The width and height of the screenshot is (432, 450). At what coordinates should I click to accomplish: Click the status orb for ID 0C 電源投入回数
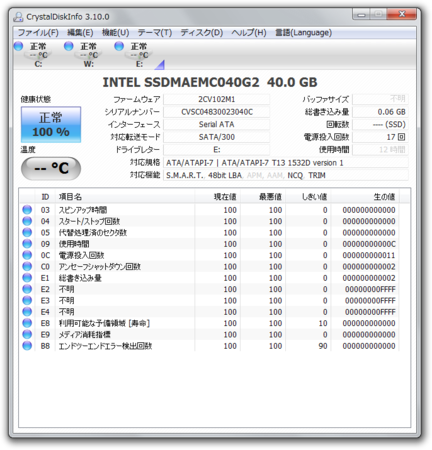pyautogui.click(x=27, y=255)
